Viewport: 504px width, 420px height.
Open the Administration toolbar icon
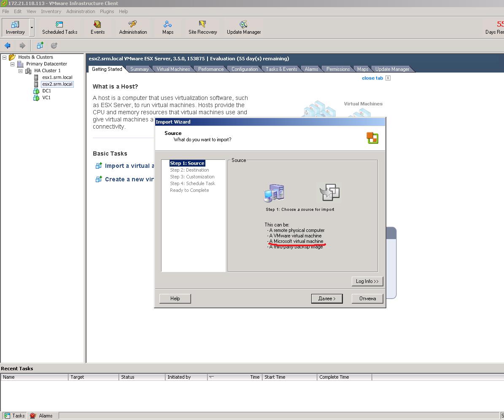point(133,27)
